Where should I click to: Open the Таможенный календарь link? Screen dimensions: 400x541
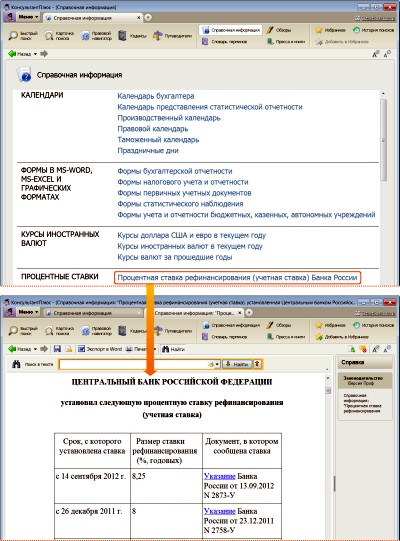coord(158,140)
